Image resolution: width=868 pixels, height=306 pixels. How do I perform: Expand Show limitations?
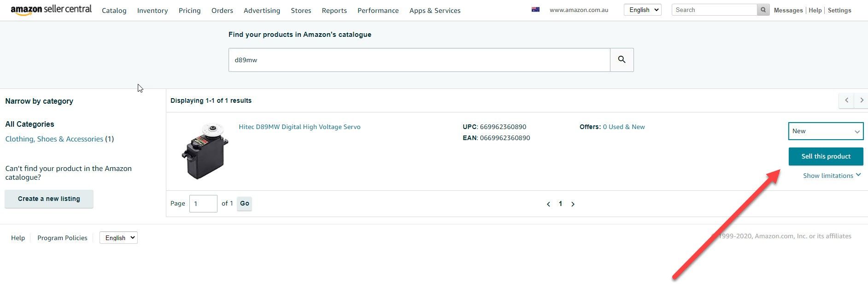[832, 176]
